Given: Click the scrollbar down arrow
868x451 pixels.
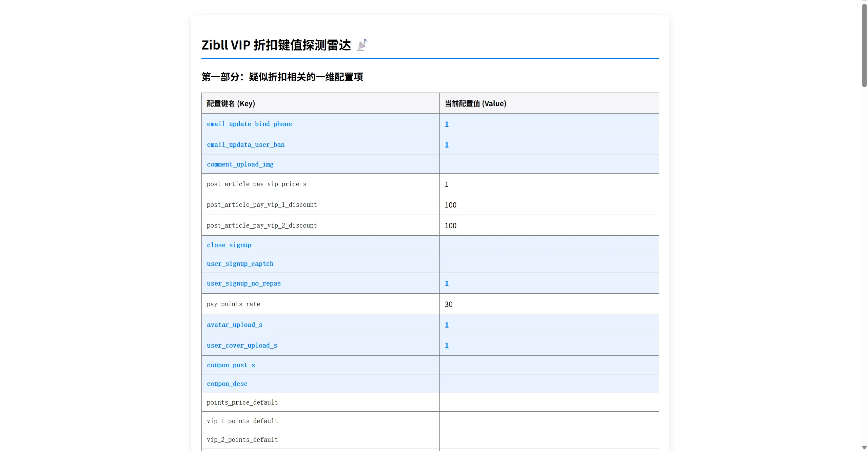Looking at the screenshot, I should pyautogui.click(x=864, y=448).
